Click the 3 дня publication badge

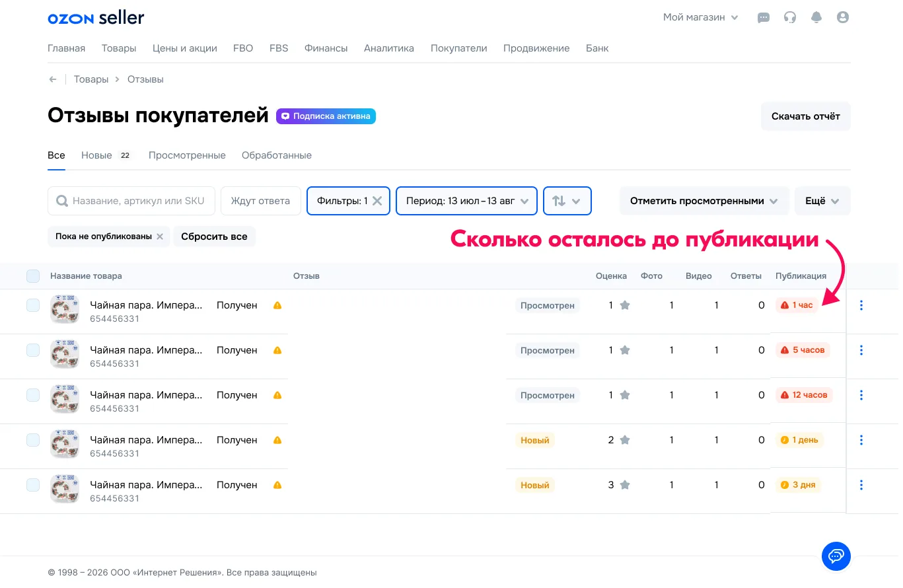click(798, 485)
